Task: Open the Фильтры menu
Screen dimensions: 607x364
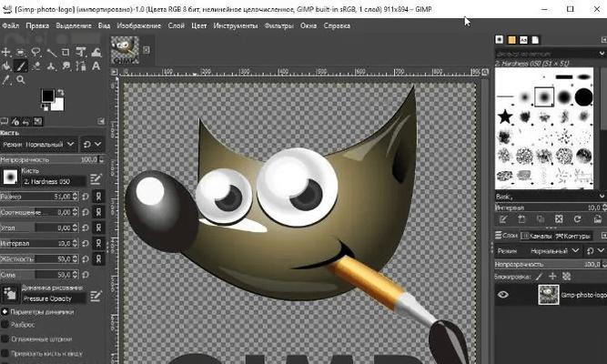Action: click(x=278, y=26)
